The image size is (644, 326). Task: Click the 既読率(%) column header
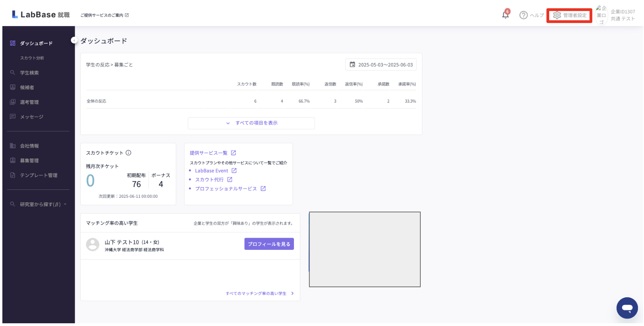click(301, 84)
